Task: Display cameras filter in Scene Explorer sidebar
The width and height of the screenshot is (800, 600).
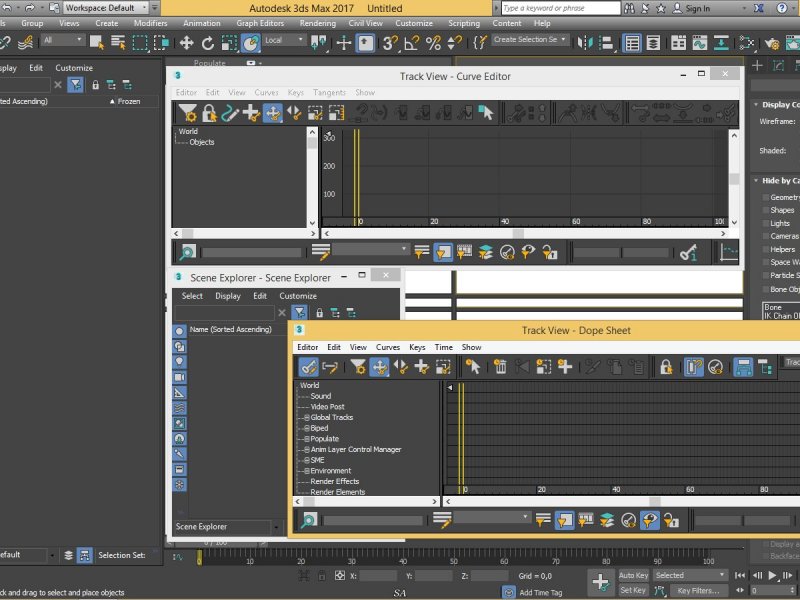Action: coord(179,377)
